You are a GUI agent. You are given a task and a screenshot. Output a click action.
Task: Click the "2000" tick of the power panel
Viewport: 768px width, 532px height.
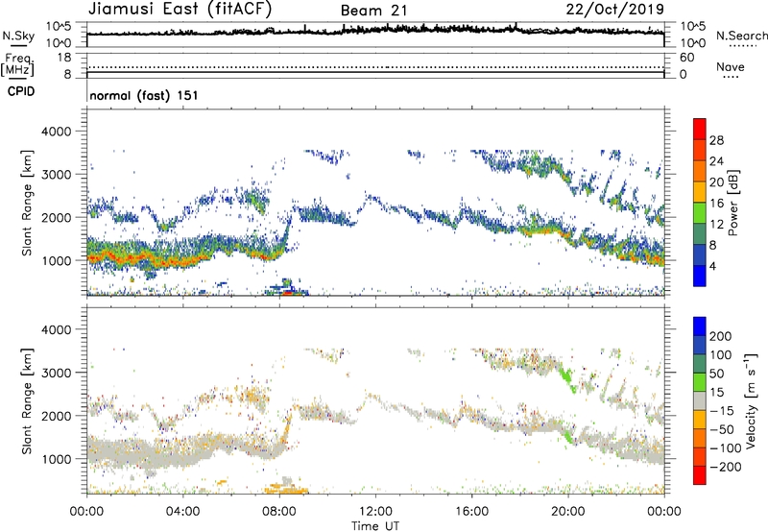(56, 217)
